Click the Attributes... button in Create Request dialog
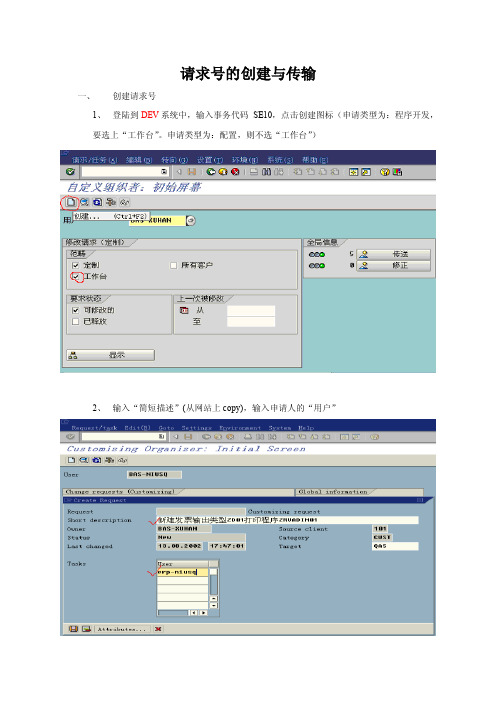 pos(122,629)
